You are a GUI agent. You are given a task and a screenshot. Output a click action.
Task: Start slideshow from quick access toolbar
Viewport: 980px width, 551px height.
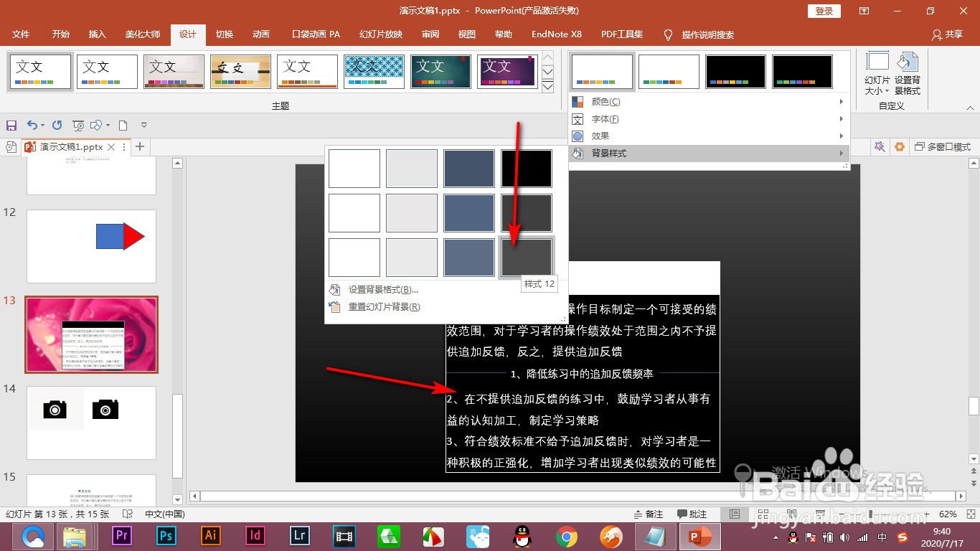coord(79,125)
